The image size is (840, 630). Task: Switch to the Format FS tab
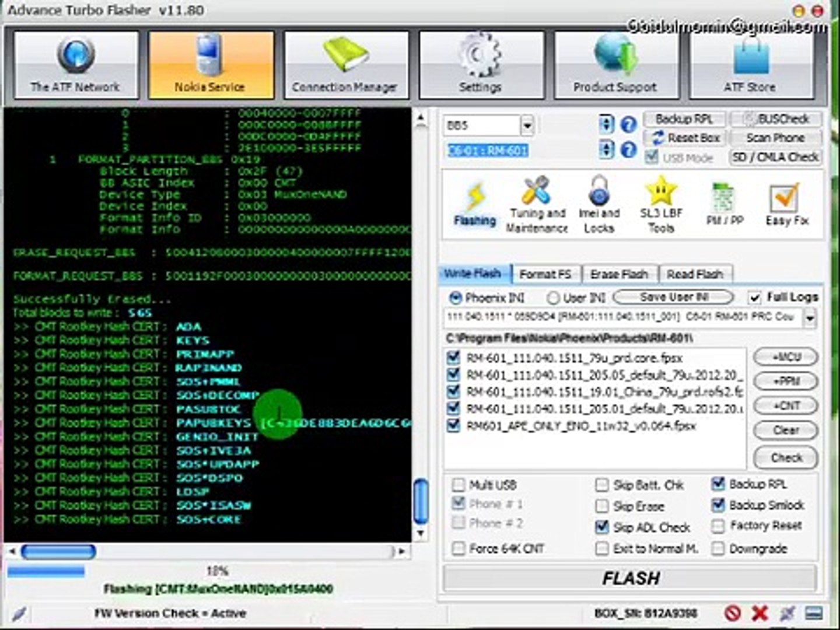(546, 274)
